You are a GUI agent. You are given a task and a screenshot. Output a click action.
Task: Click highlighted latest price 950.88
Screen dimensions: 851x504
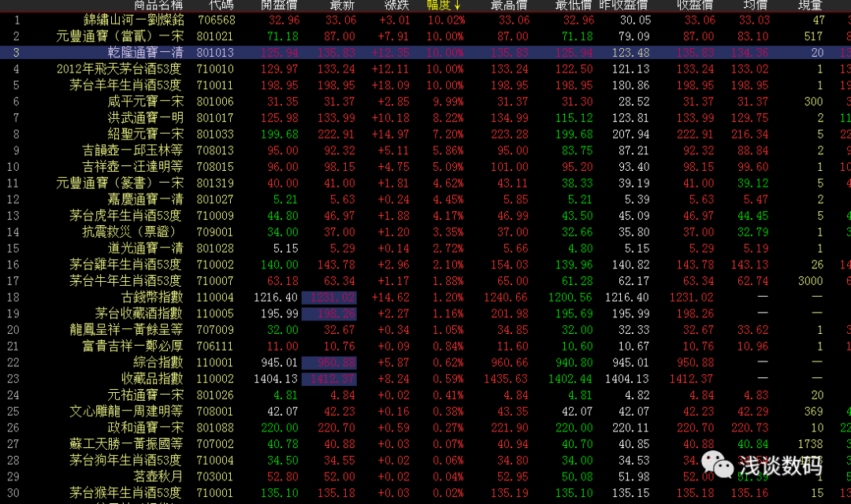[x=329, y=362]
